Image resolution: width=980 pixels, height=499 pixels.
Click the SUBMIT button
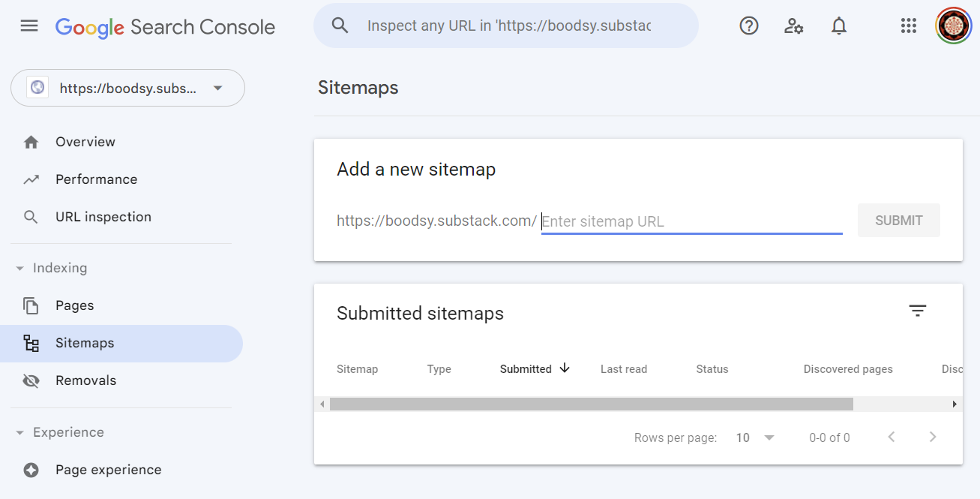click(898, 220)
